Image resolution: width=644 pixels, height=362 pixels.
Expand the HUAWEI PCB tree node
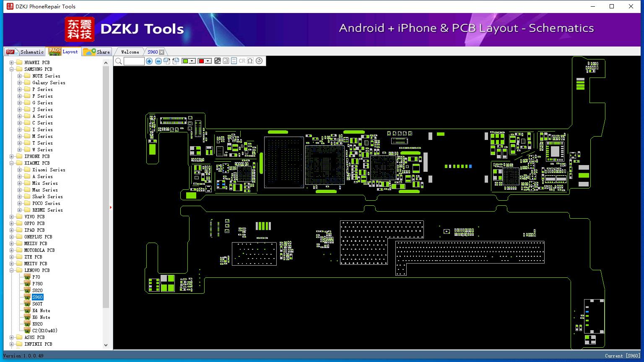(x=12, y=62)
